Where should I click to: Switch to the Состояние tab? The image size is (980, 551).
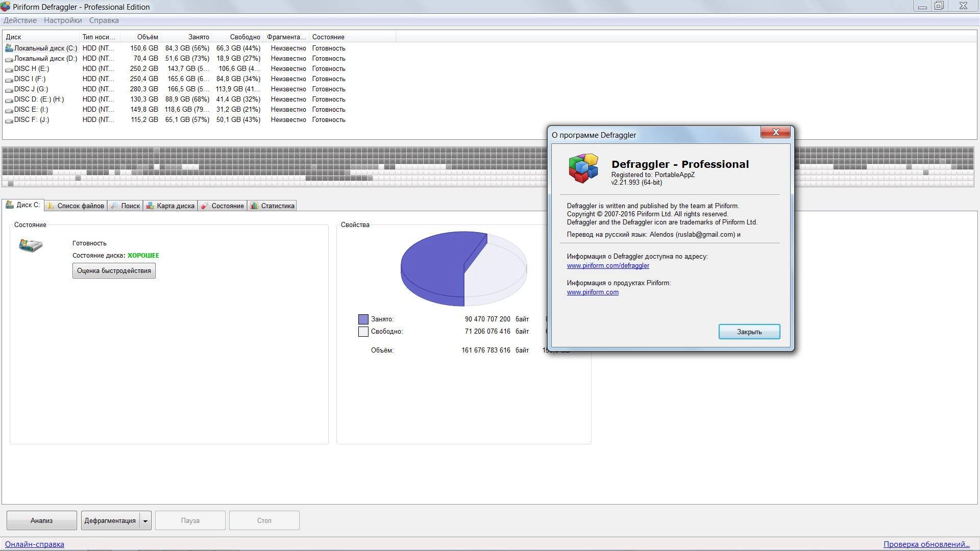tap(222, 206)
